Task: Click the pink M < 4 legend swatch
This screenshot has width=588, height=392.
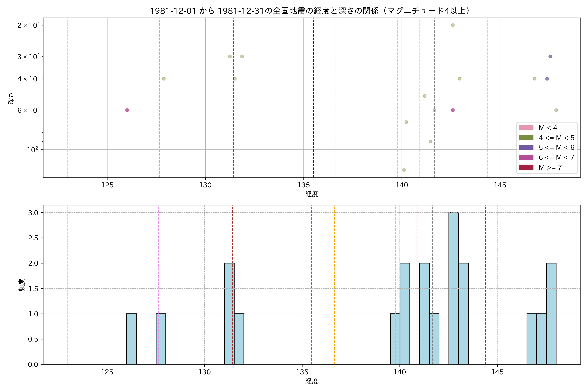Action: pos(526,128)
